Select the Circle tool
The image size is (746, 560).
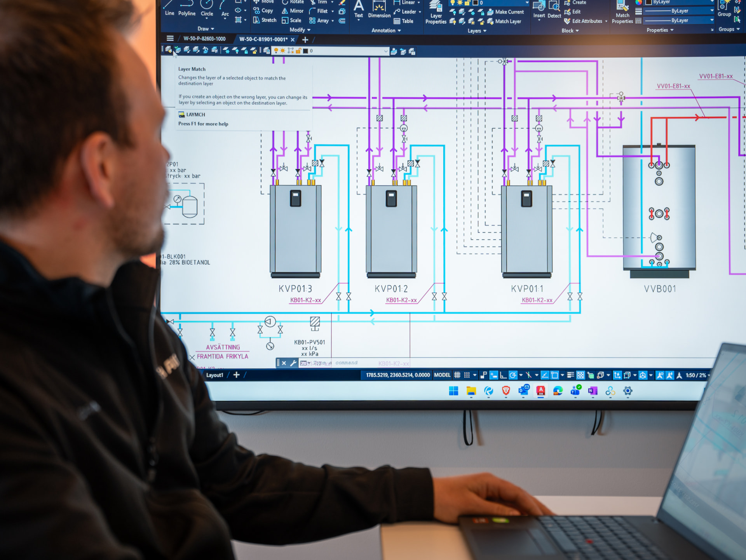207,9
